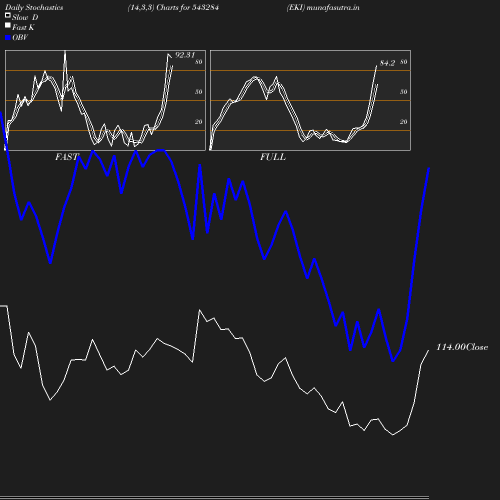Click the FAST chart label
Viewport: 500px width, 500px height.
67,157
